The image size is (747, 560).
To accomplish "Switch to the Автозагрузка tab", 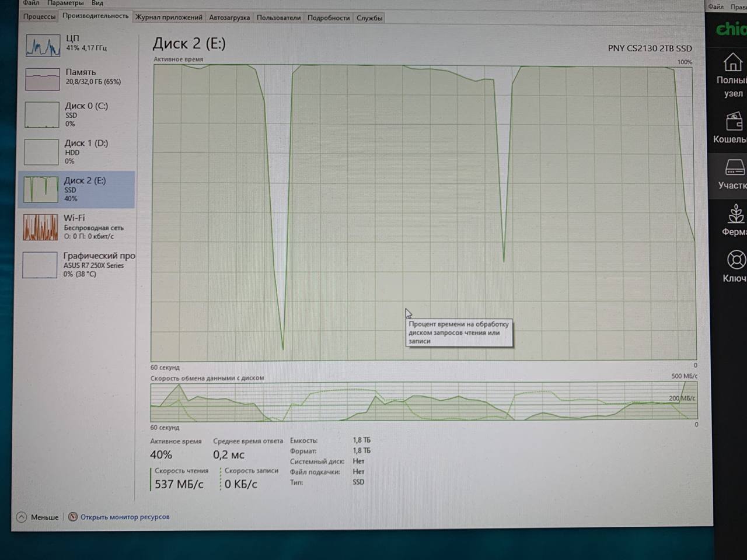I will (x=229, y=17).
